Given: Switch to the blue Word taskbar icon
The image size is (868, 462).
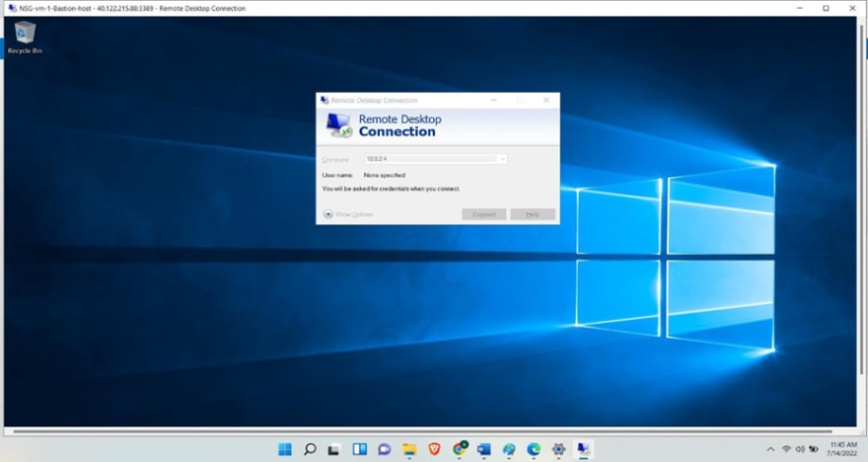Looking at the screenshot, I should click(484, 449).
